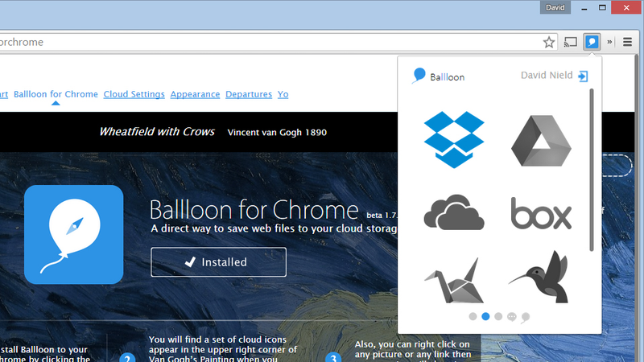
Task: Click the Ballloon logo in the popup header
Action: [438, 76]
